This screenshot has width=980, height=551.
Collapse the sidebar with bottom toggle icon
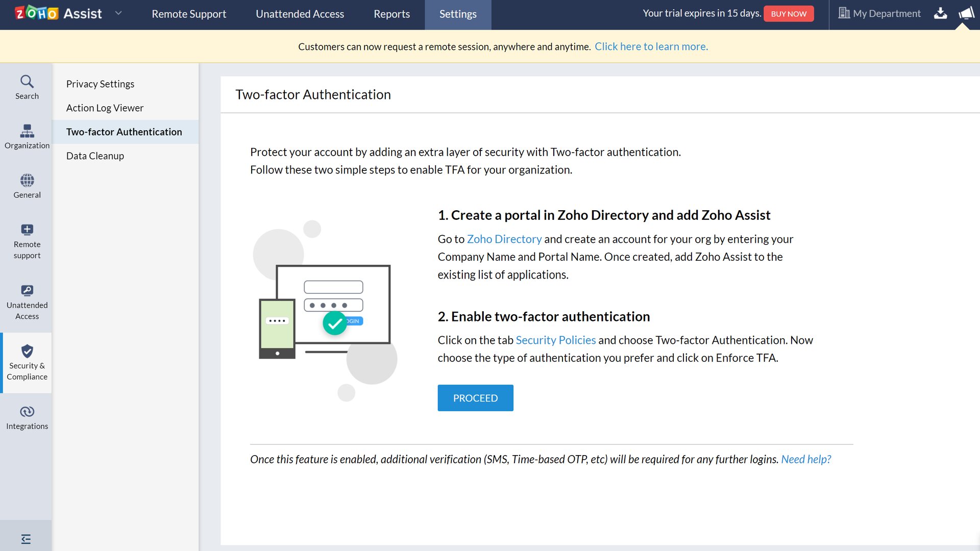point(26,539)
